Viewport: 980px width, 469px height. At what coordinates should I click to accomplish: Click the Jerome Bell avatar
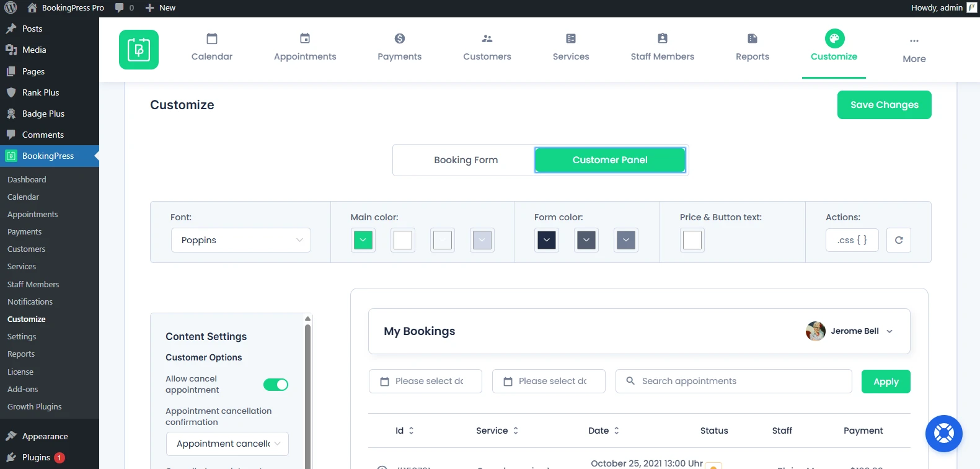pyautogui.click(x=815, y=331)
